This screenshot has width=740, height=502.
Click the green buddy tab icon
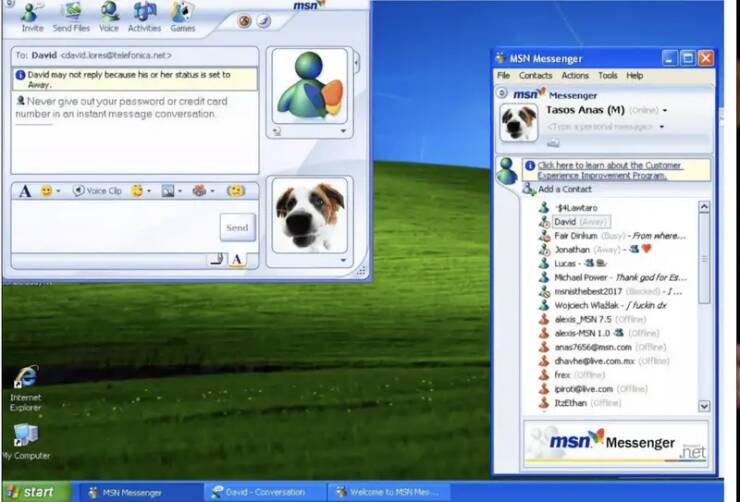click(507, 171)
